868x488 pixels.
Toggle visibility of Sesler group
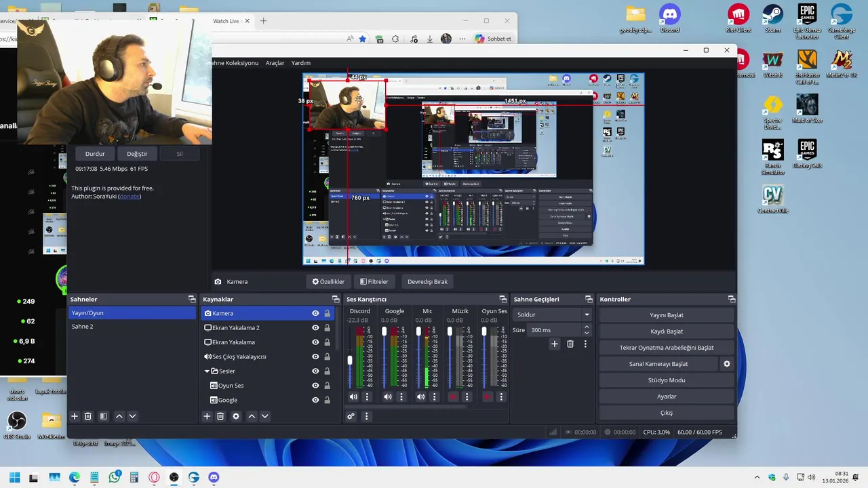[315, 371]
